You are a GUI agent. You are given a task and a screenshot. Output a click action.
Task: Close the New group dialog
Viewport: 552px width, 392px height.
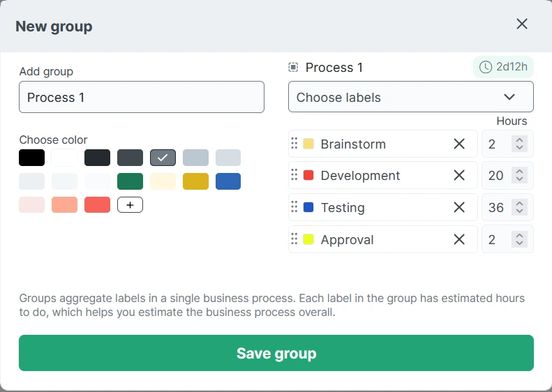[x=522, y=24]
